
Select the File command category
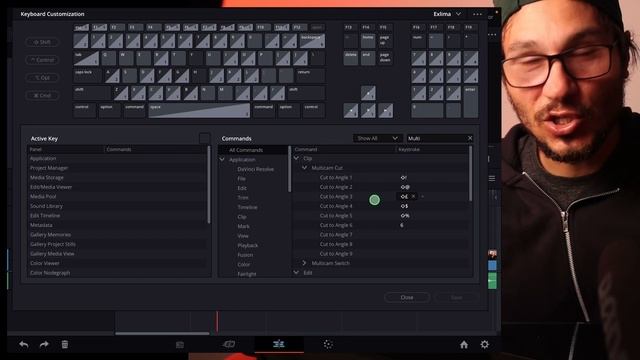(x=241, y=179)
